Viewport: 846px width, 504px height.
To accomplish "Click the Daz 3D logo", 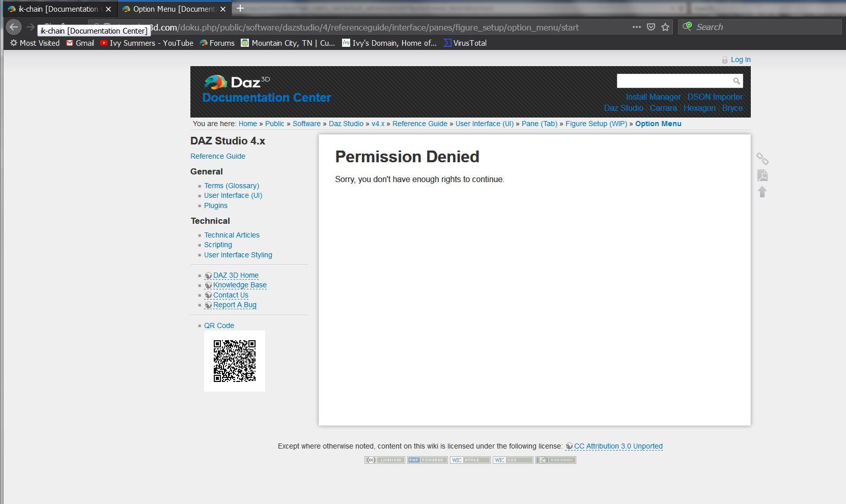I will coord(237,81).
